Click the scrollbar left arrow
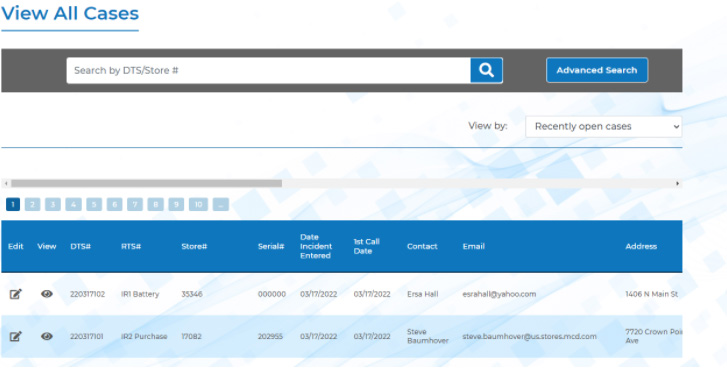This screenshot has height=380, width=727. pos(6,184)
